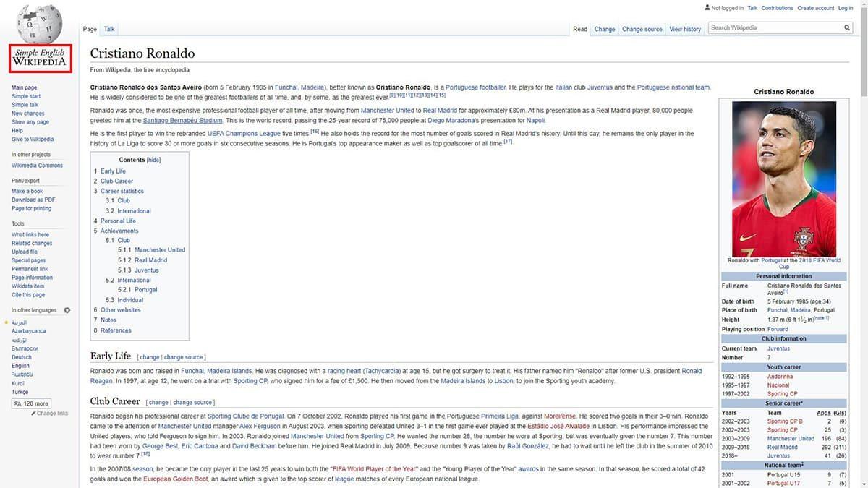868x488 pixels.
Task: Click the Simple English Wikipedia globe logo
Action: click(40, 22)
